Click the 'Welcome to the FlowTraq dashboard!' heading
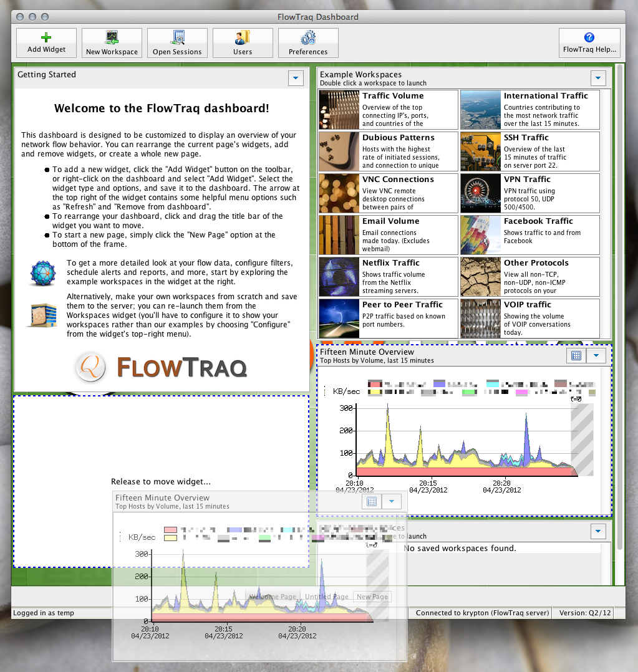Screen dimensions: 638x672 coord(162,108)
